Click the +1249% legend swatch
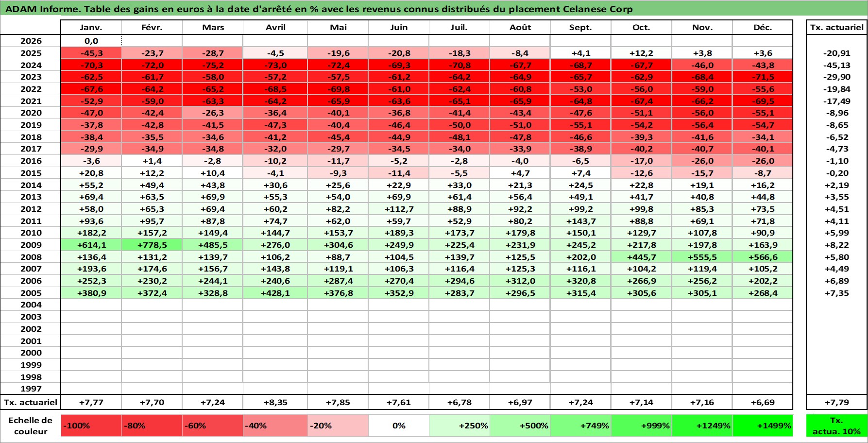The height and width of the screenshot is (443, 868). 702,426
